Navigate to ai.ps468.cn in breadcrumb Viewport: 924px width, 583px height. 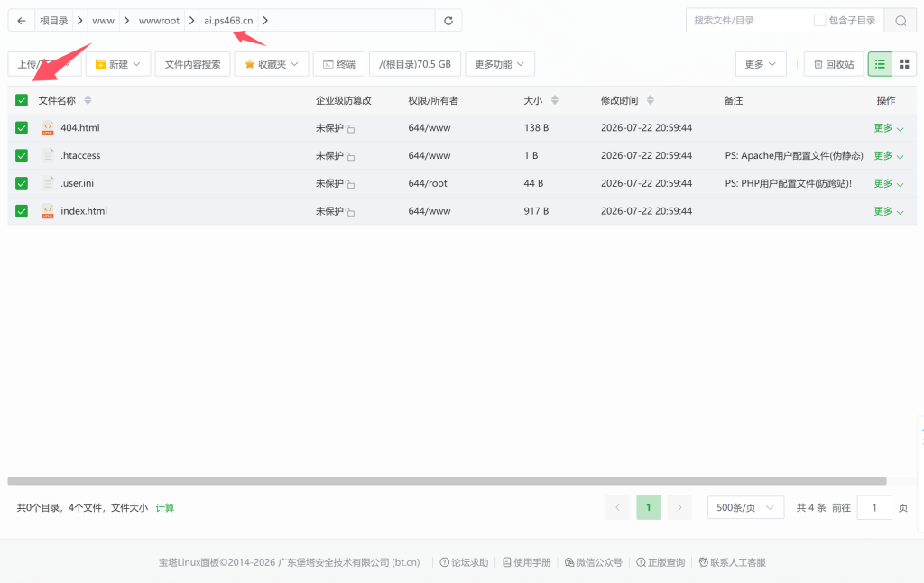tap(228, 21)
